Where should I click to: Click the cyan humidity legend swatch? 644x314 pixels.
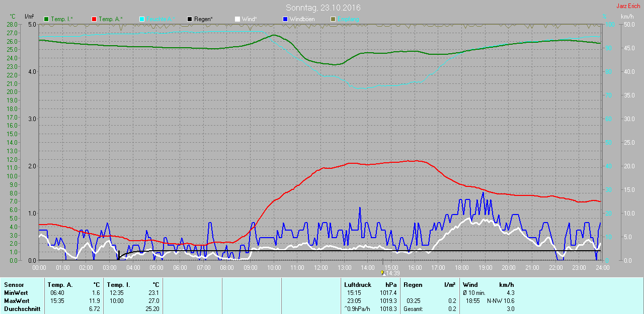pyautogui.click(x=142, y=19)
